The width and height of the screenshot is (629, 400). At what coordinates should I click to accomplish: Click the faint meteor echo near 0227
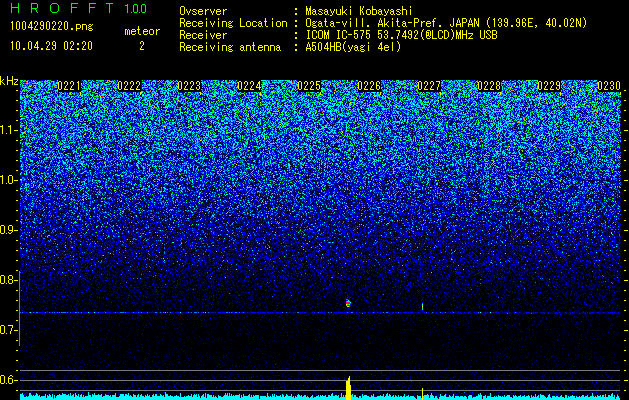[422, 307]
